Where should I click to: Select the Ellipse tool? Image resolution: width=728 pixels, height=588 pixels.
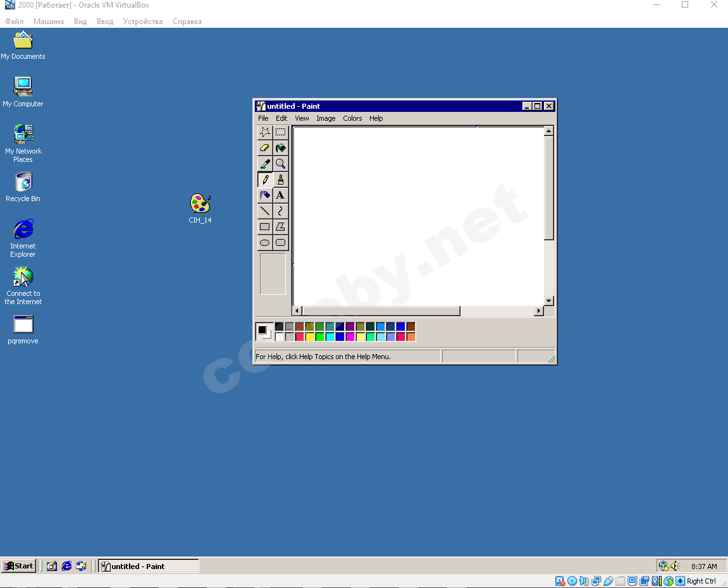point(264,242)
